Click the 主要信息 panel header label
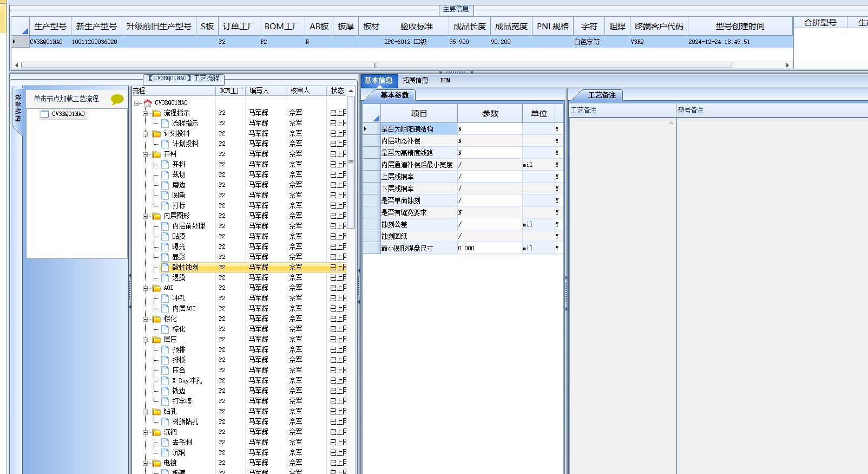The width and height of the screenshot is (868, 474). pos(456,9)
